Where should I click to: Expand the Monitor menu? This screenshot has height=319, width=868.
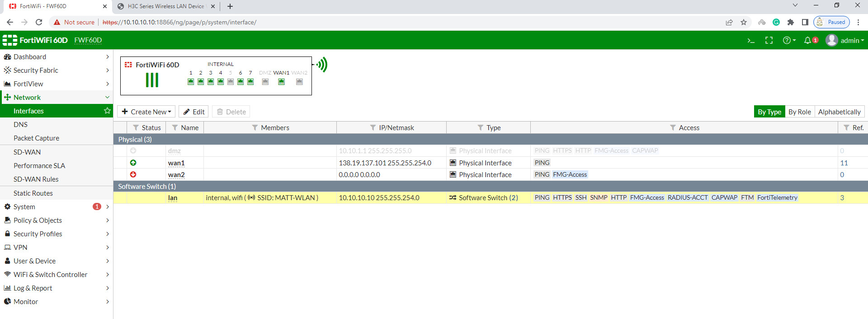57,301
